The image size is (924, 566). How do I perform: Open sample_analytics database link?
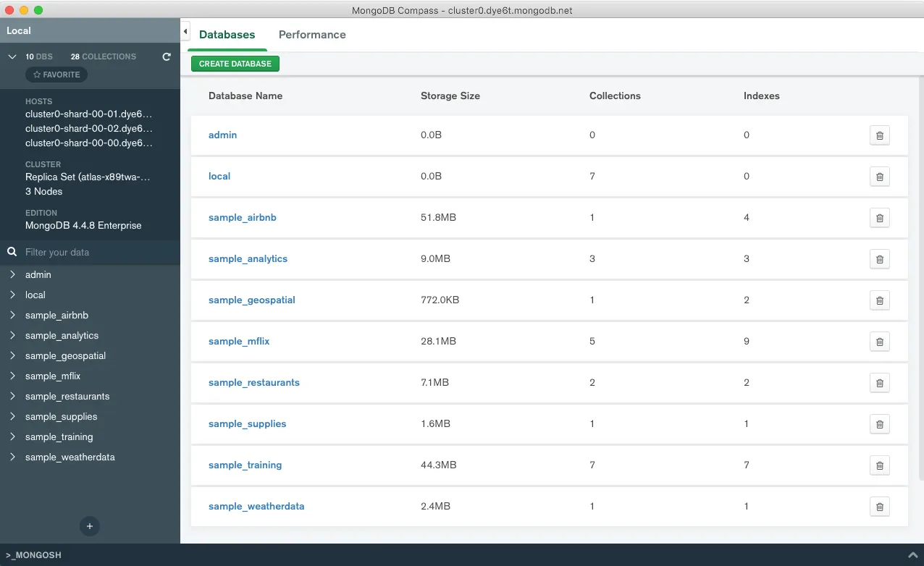coord(248,258)
